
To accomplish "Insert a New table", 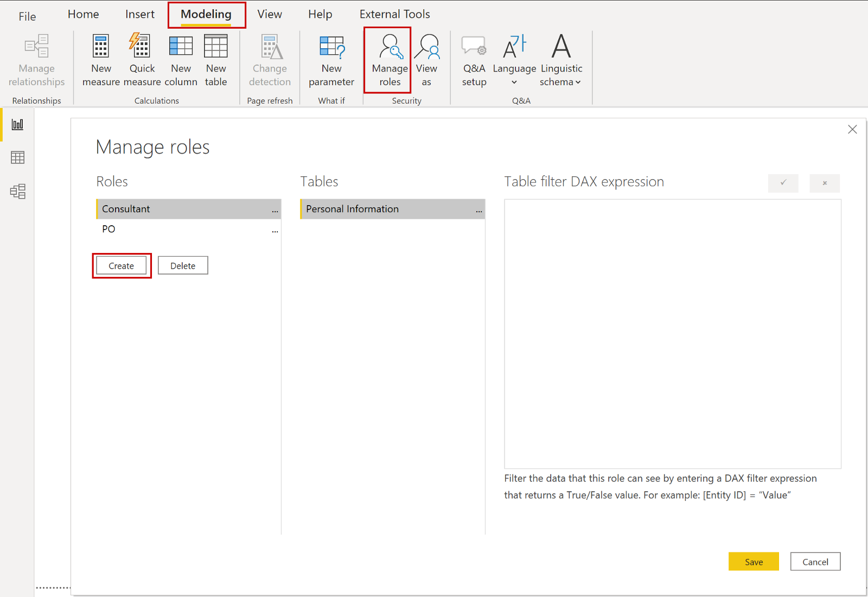I will pos(215,60).
